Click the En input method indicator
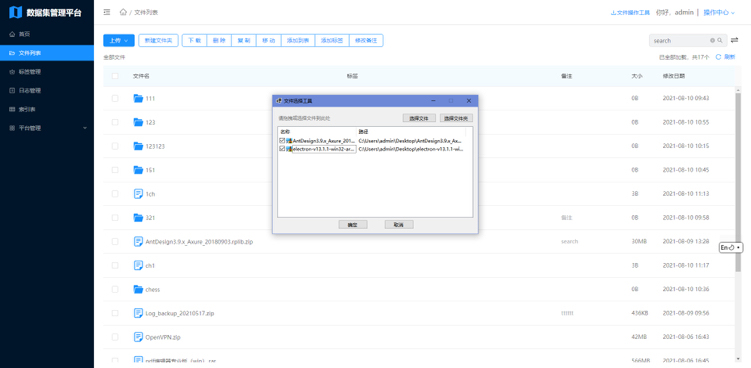Screen dimensions: 751x368 pos(731,248)
